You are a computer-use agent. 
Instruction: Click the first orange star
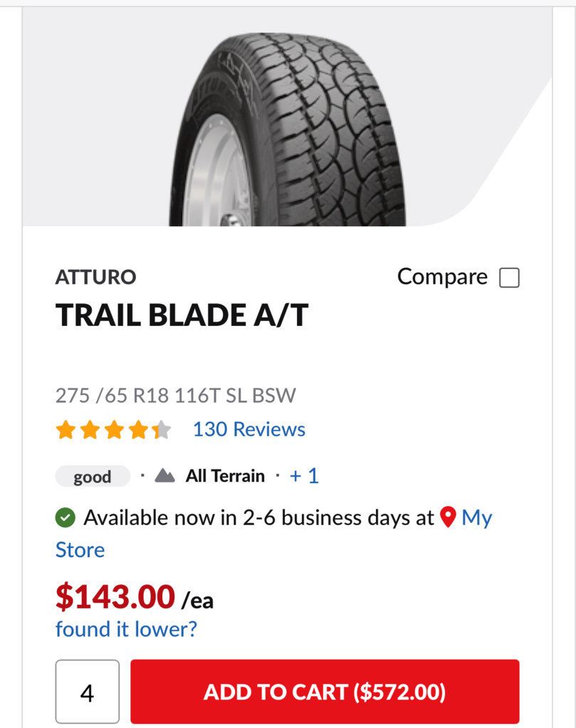tap(66, 429)
